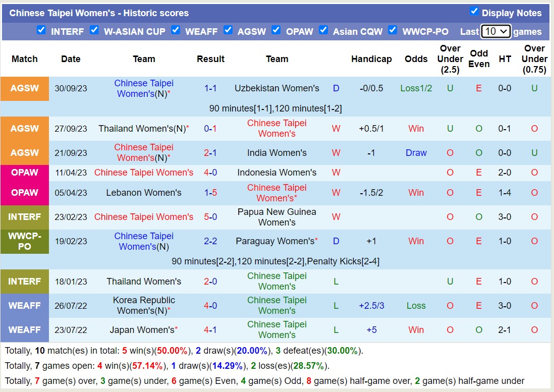Toggle the W-ASIAN CUP filter checkbox
Viewport: 554px width, 392px height.
pos(94,30)
